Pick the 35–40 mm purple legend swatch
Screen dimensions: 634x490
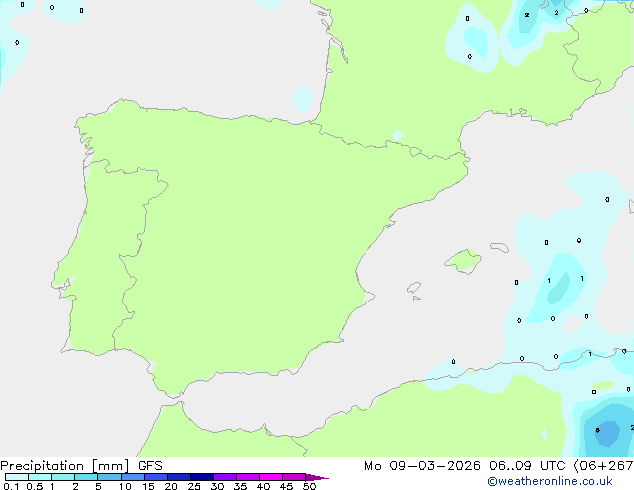click(x=247, y=477)
